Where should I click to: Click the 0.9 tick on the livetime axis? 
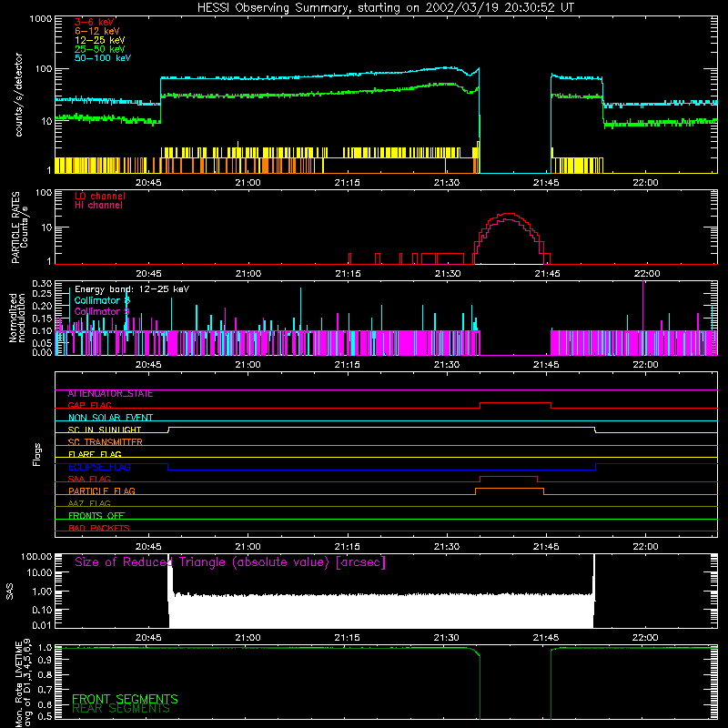point(45,660)
